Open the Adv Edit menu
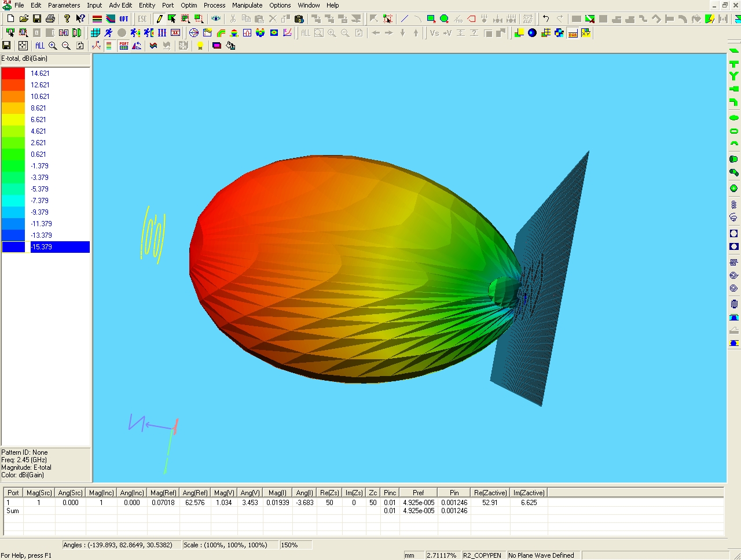 120,5
